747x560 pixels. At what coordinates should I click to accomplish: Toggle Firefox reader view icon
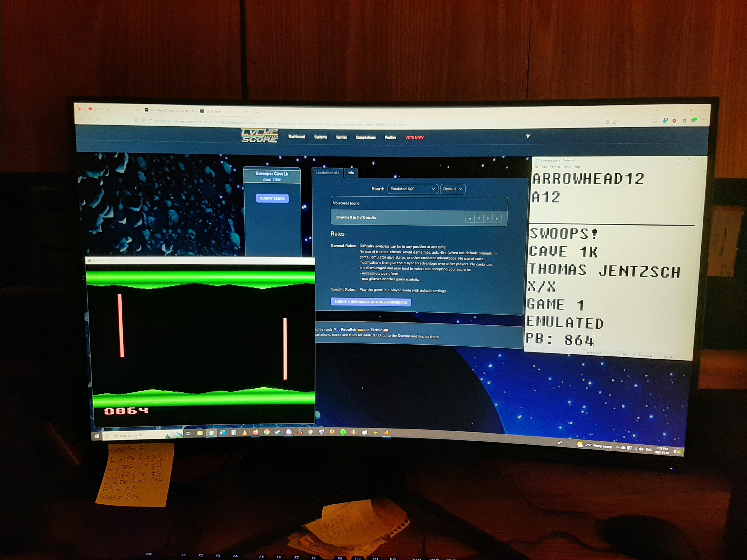click(607, 122)
